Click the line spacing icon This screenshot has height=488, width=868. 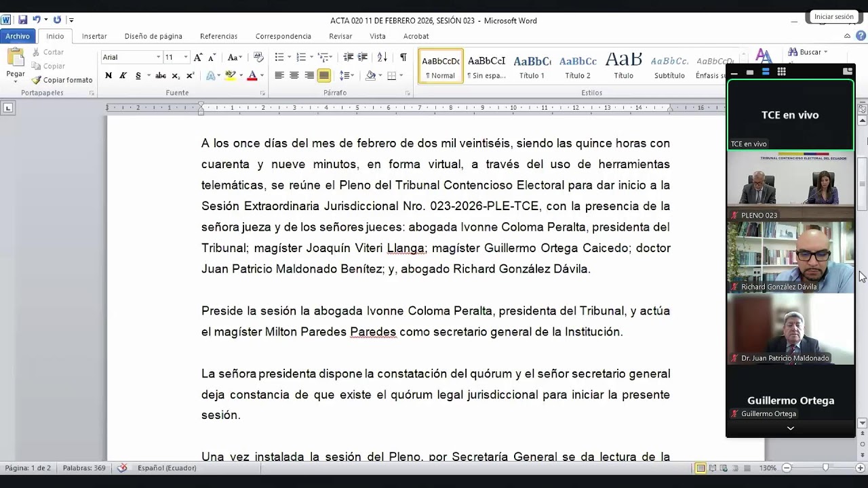[344, 76]
